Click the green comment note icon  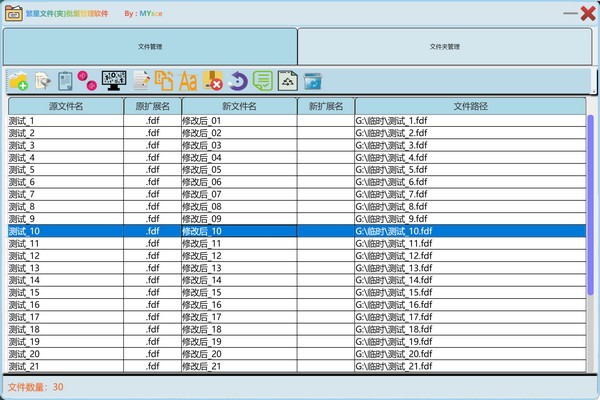[262, 81]
